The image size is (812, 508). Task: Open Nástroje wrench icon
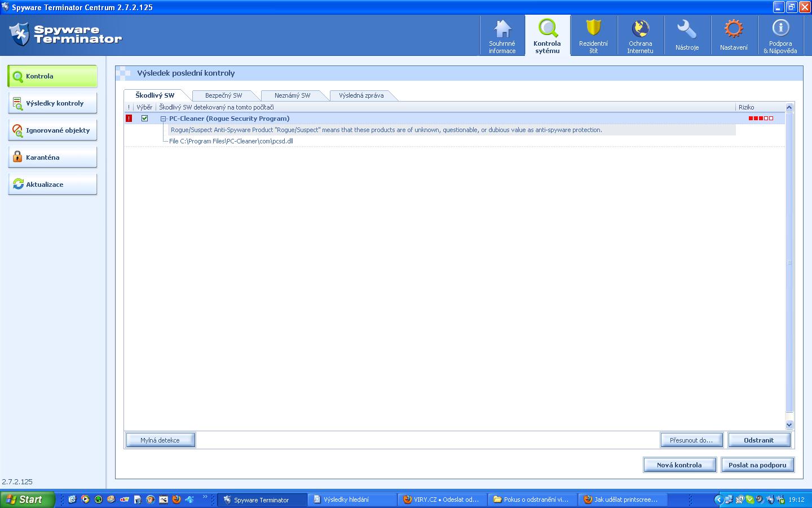687,29
